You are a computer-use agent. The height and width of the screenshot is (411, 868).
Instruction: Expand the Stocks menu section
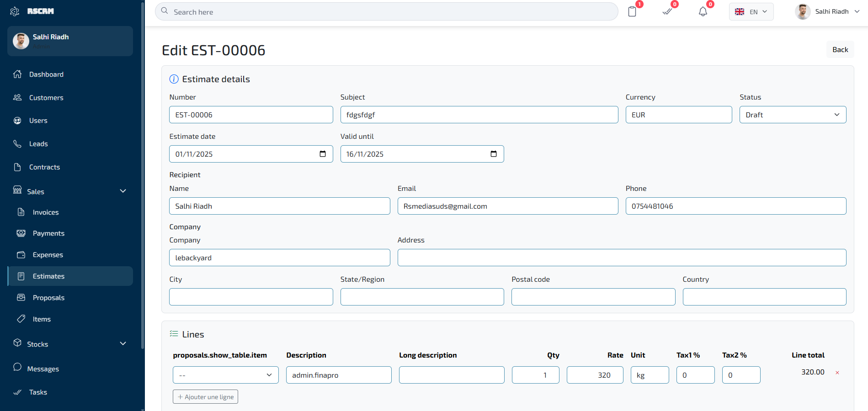click(x=122, y=343)
